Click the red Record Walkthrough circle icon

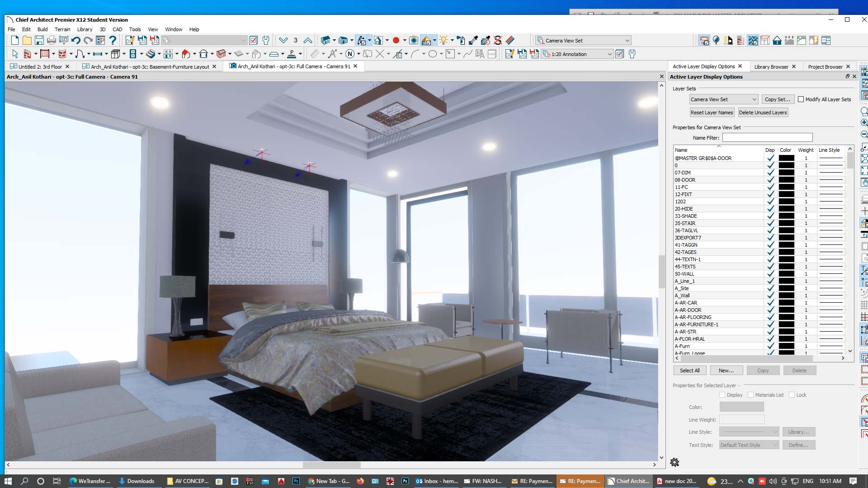[x=396, y=41]
